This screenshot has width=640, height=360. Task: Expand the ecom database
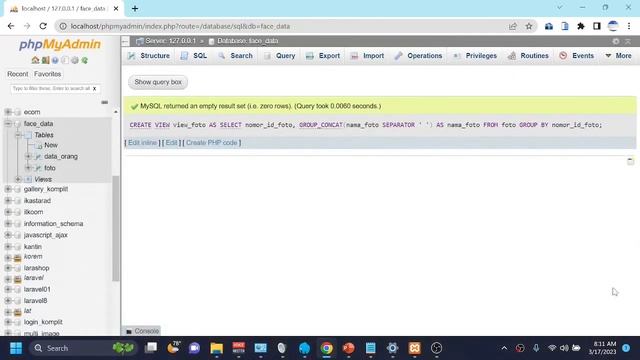pos(8,112)
